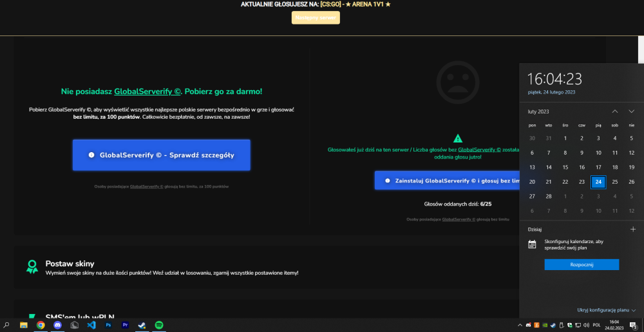Select day 20 in the calendar
Image resolution: width=644 pixels, height=332 pixels.
532,182
